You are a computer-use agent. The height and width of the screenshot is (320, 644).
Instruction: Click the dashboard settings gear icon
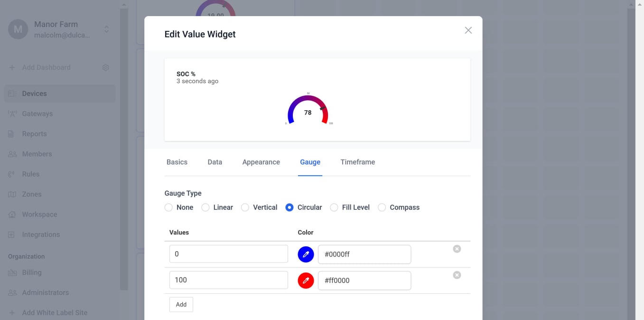point(105,67)
